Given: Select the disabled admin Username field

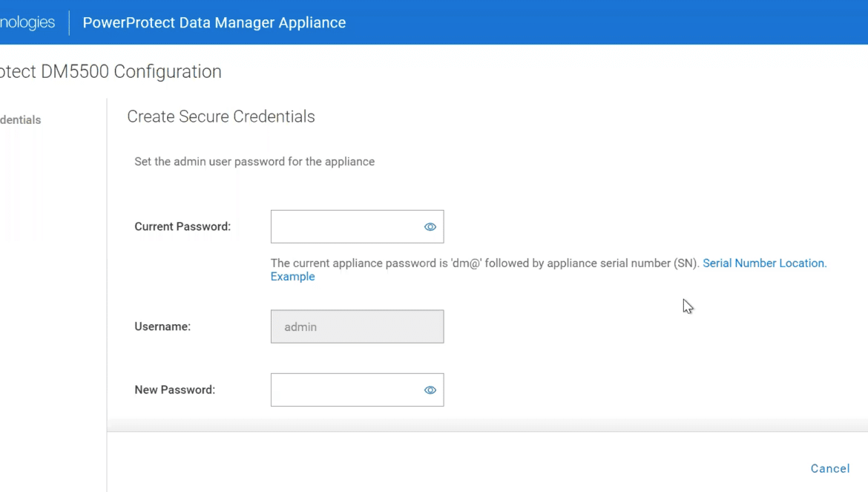Looking at the screenshot, I should tap(357, 327).
